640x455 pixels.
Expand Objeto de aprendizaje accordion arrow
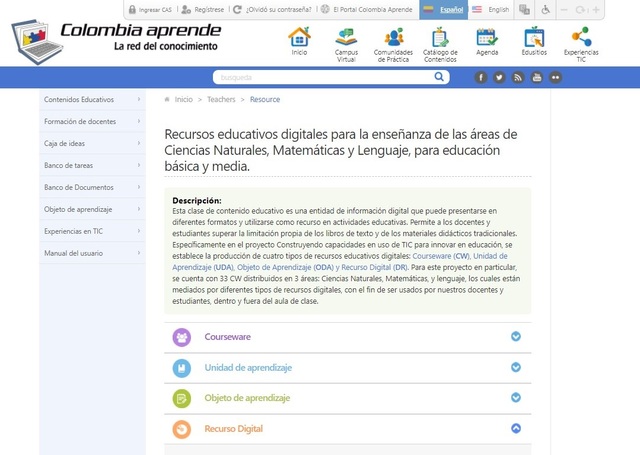[516, 397]
